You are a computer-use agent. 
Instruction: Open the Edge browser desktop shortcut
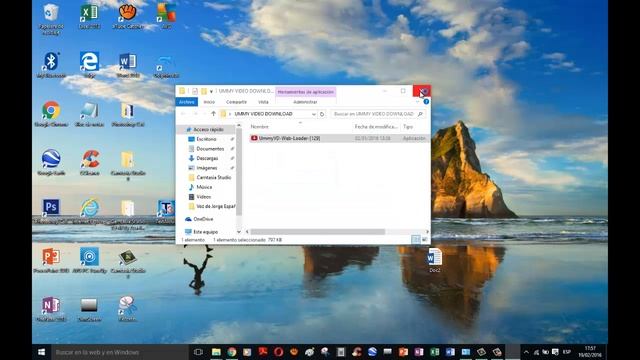click(89, 64)
